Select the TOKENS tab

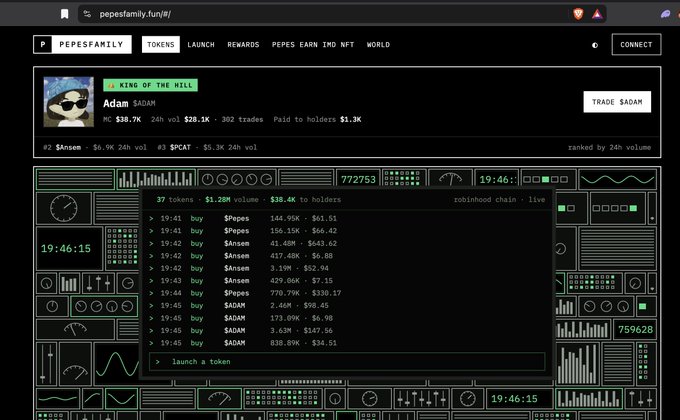pyautogui.click(x=160, y=45)
